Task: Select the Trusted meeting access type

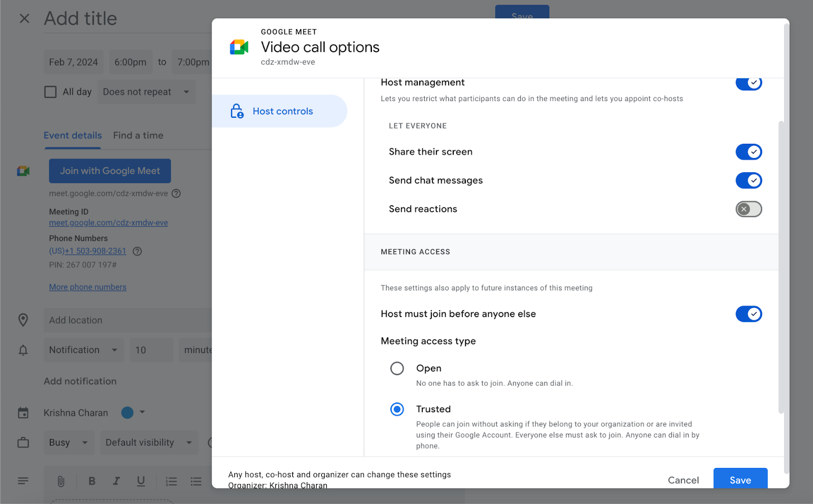Action: (397, 409)
